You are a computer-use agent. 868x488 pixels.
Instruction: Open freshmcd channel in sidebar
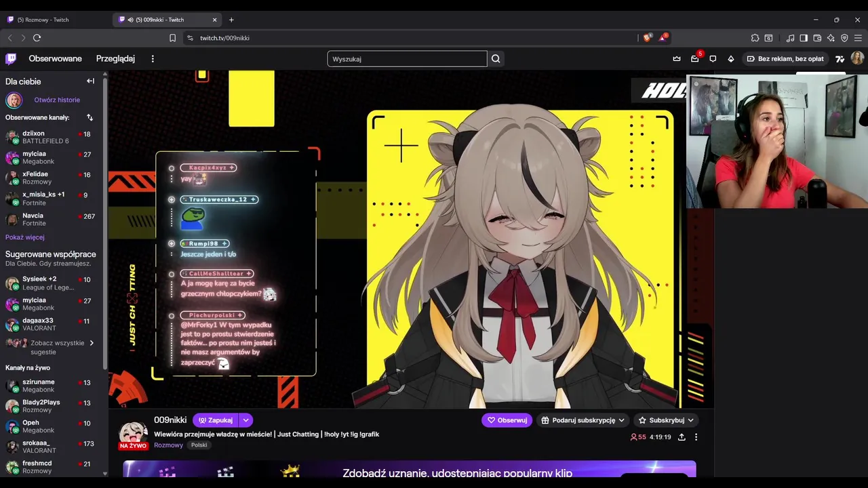click(x=50, y=467)
